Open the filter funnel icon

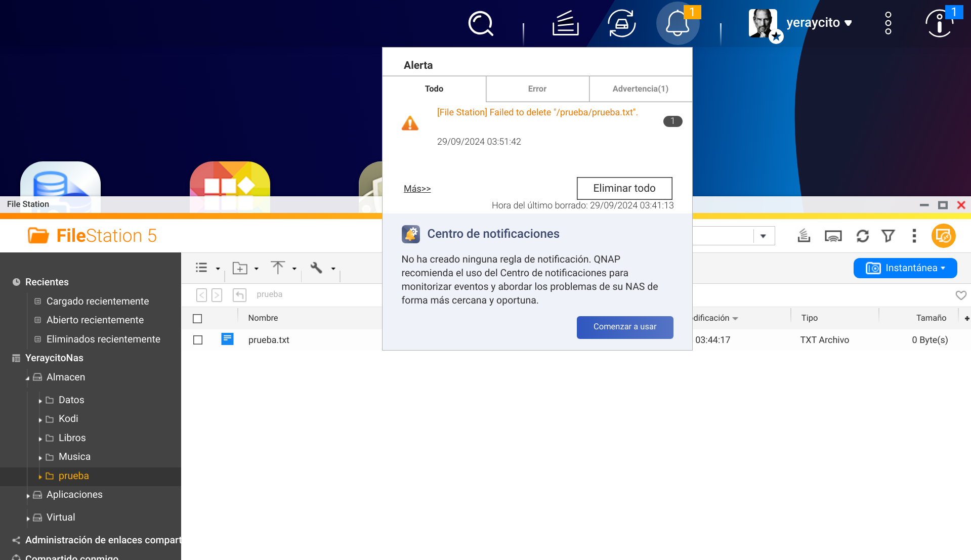tap(888, 236)
